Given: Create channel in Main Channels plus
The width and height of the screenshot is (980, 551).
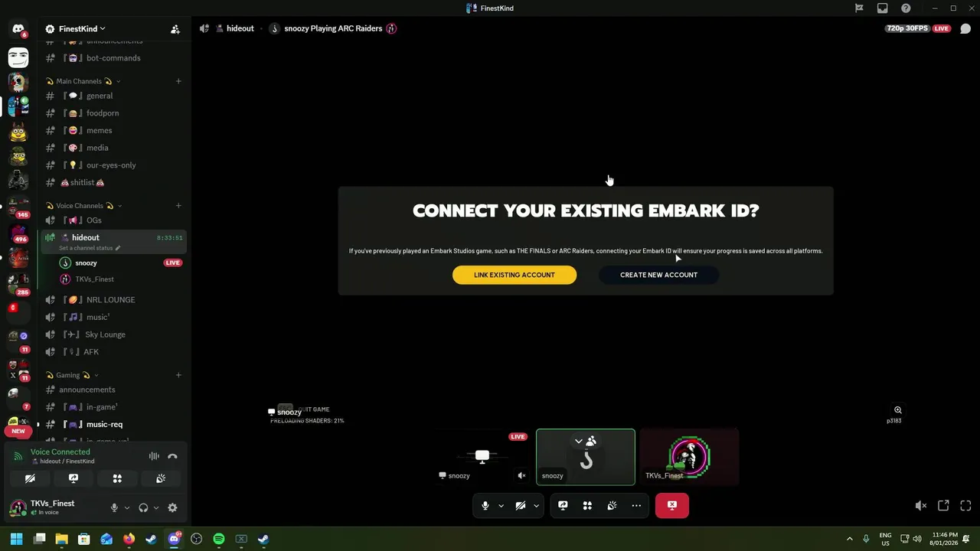Looking at the screenshot, I should pos(178,81).
